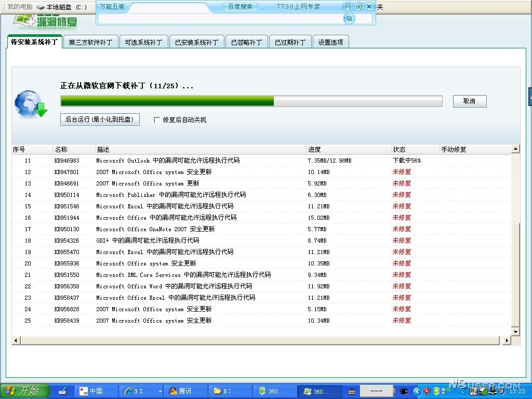Click the green download progress bar
This screenshot has height=399, width=532.
coord(251,101)
